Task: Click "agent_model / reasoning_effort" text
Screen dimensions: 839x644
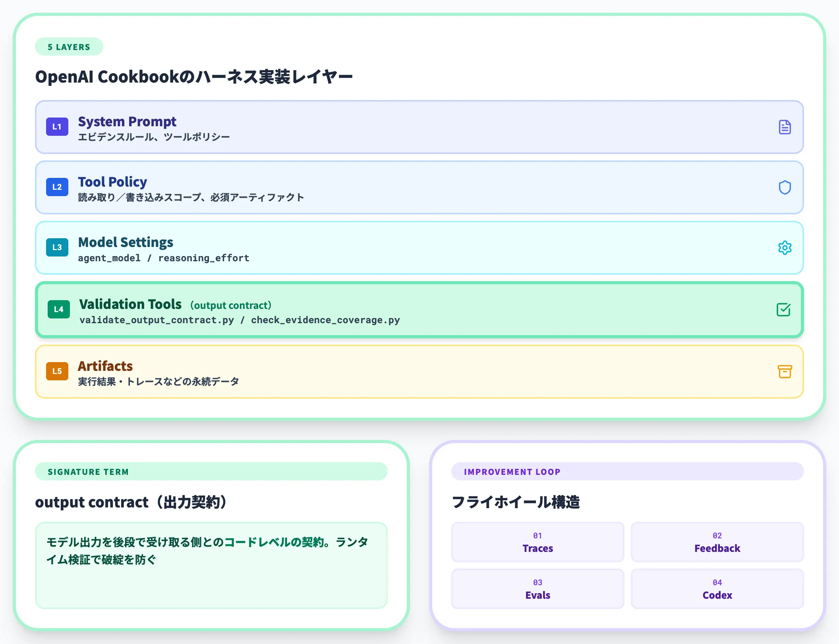Action: 164,258
